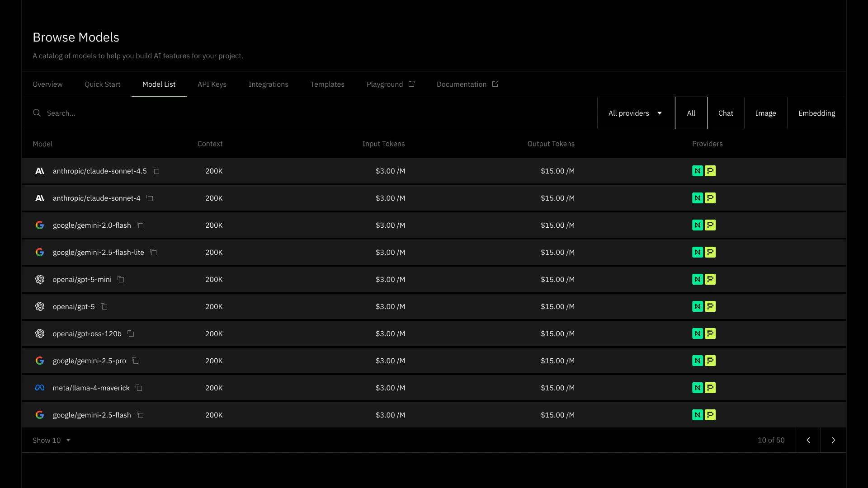Click copy icon next to openai/gpt-5-mini
The width and height of the screenshot is (868, 488).
(x=121, y=279)
